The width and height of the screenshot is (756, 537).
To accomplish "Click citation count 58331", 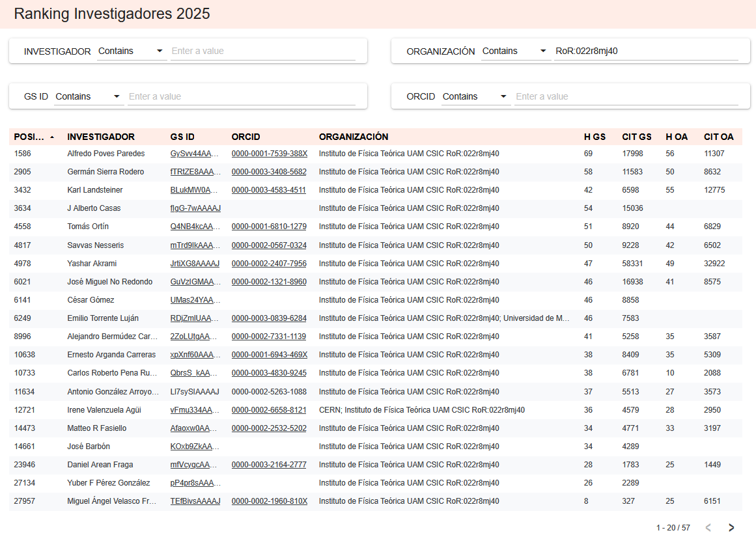I will pos(632,264).
